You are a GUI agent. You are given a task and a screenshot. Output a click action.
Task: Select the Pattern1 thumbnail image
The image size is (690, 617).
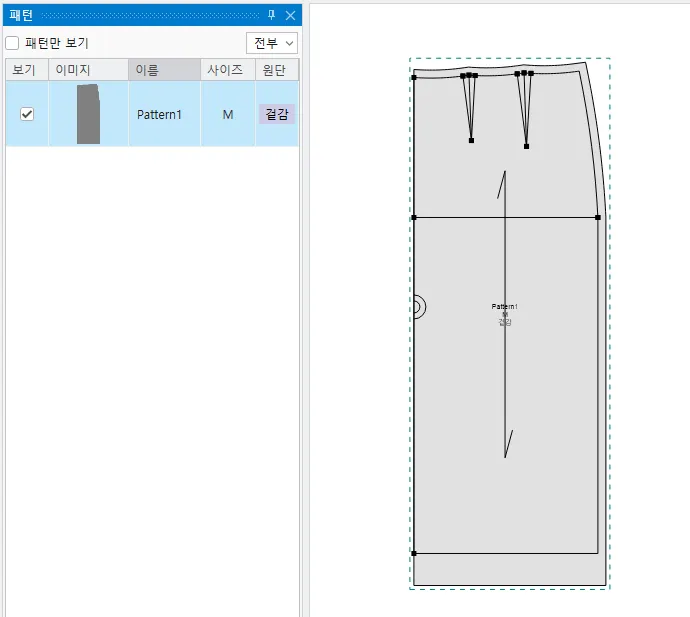point(88,114)
